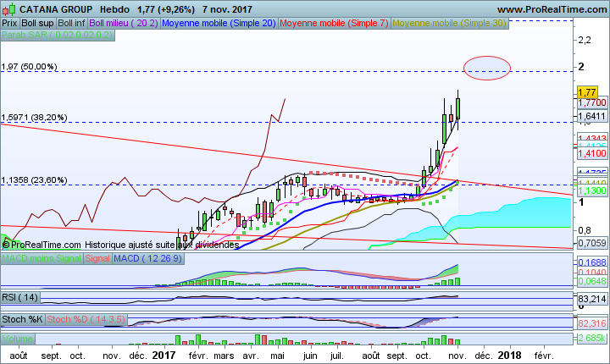The width and height of the screenshot is (610, 364).
Task: Click the RSI (14) indicator label
Action: pos(20,297)
